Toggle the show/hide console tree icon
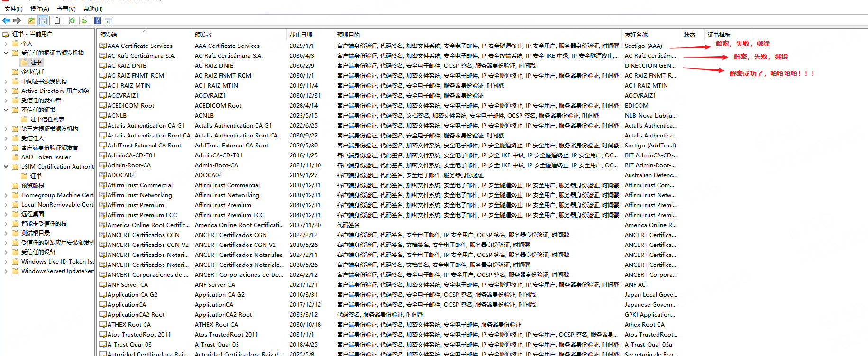The height and width of the screenshot is (356, 868). (43, 20)
